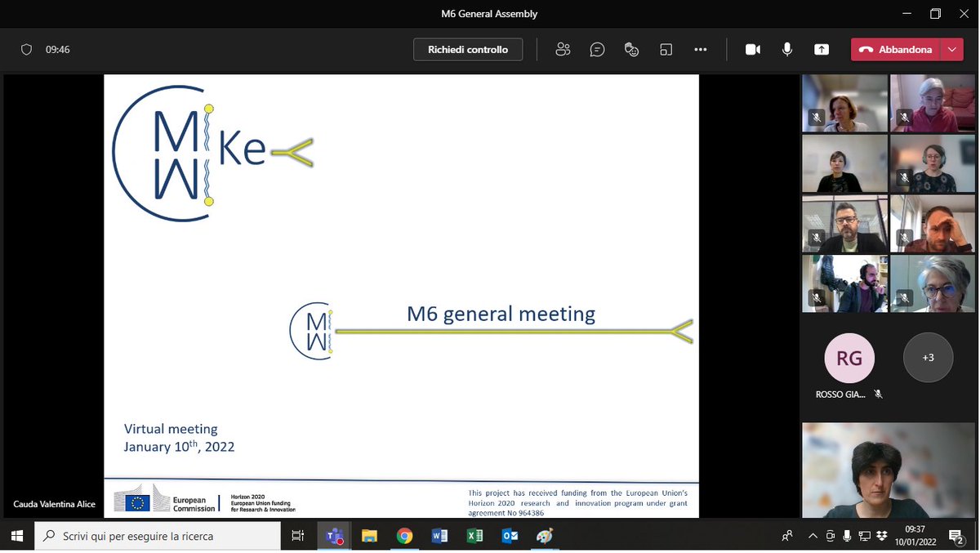
Task: Click the People icon in system tray
Action: (787, 536)
